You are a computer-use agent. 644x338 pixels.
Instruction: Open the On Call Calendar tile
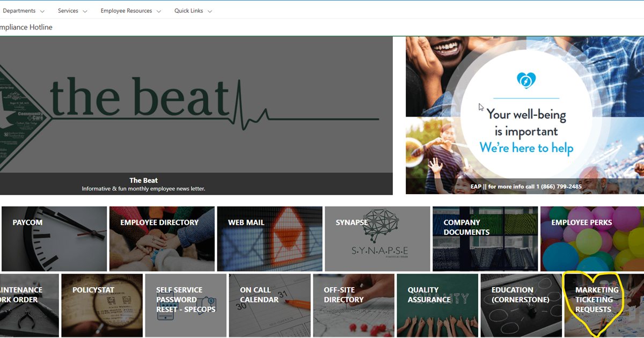(x=270, y=305)
